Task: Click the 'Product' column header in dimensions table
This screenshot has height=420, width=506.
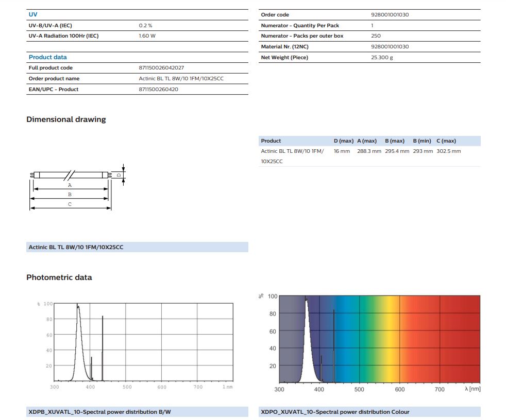Action: point(271,141)
